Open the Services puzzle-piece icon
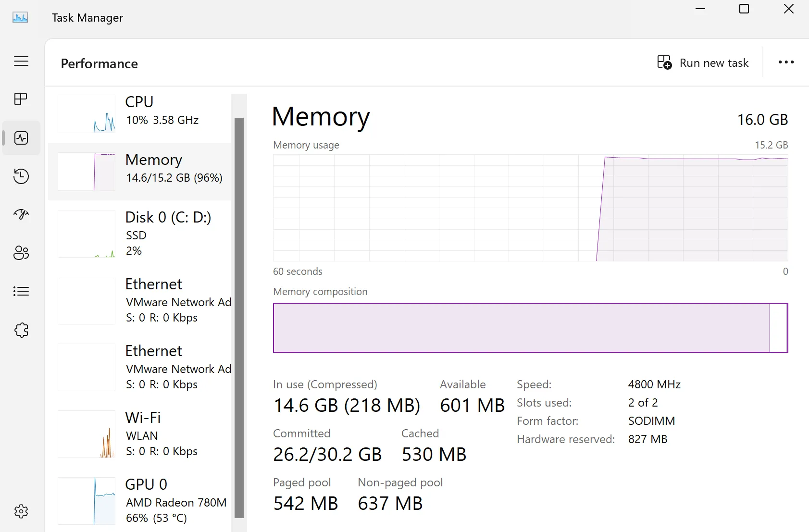This screenshot has width=809, height=532. pyautogui.click(x=21, y=330)
